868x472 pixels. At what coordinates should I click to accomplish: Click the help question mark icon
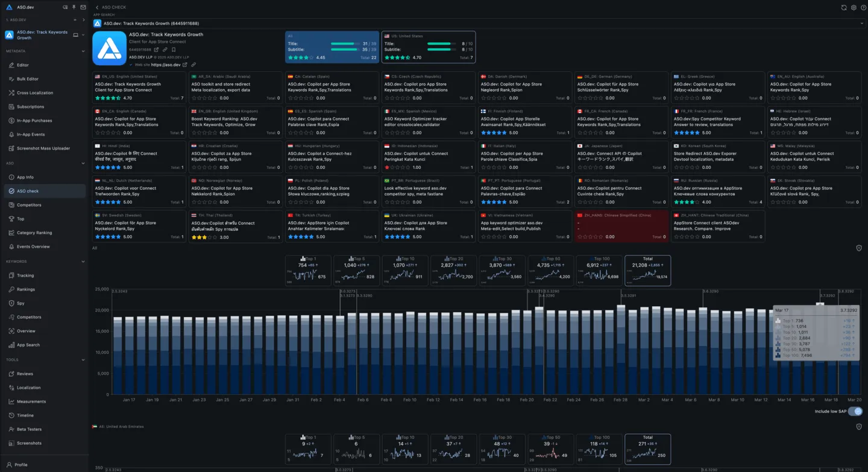pos(863,8)
